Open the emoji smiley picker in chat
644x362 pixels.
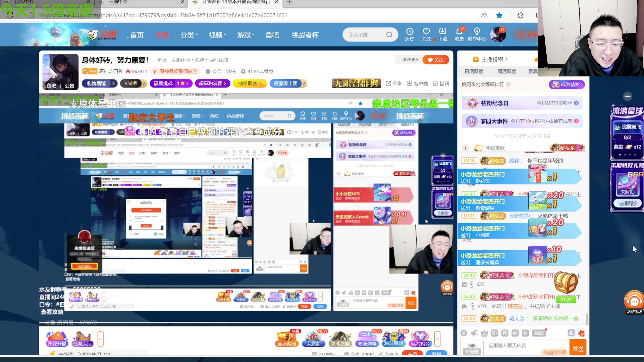[x=464, y=333]
